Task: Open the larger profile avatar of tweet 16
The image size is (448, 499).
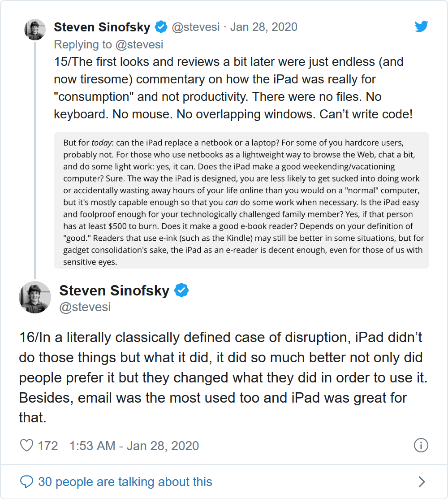Action: 35,297
